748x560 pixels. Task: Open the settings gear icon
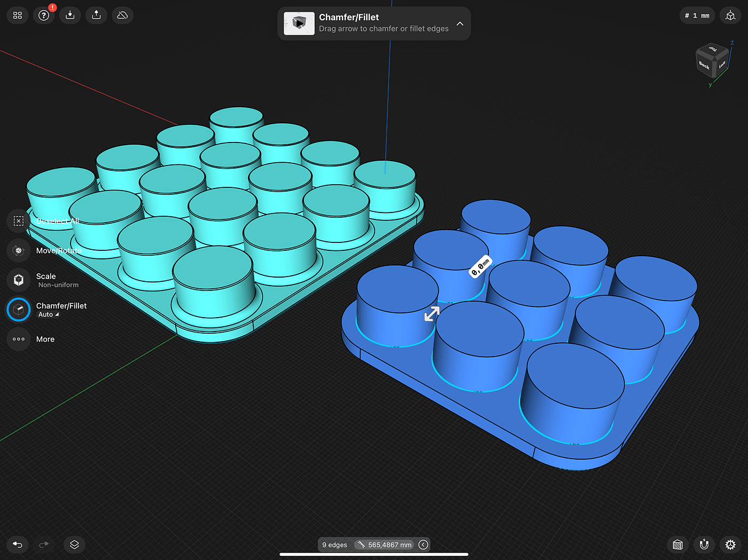[730, 545]
